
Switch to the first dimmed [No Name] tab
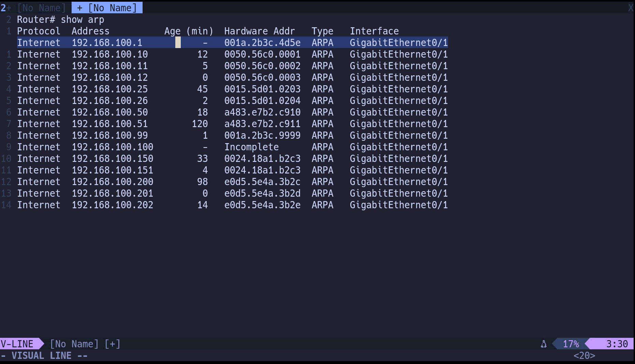point(42,8)
